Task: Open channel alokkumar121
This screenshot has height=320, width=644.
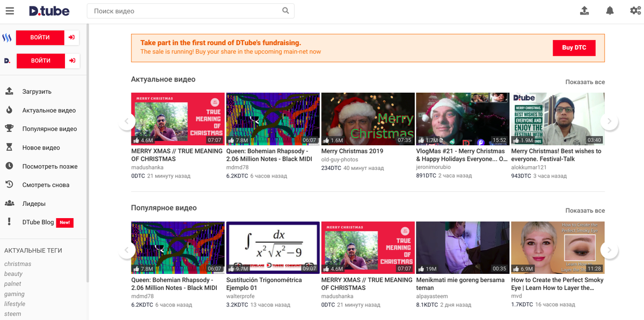Action: (529, 167)
